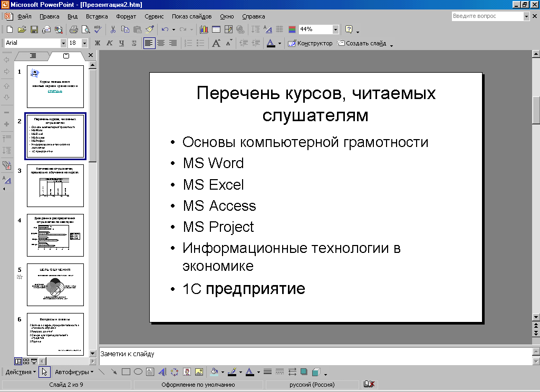
Task: Decrease font size with the small A
Action: click(x=229, y=43)
